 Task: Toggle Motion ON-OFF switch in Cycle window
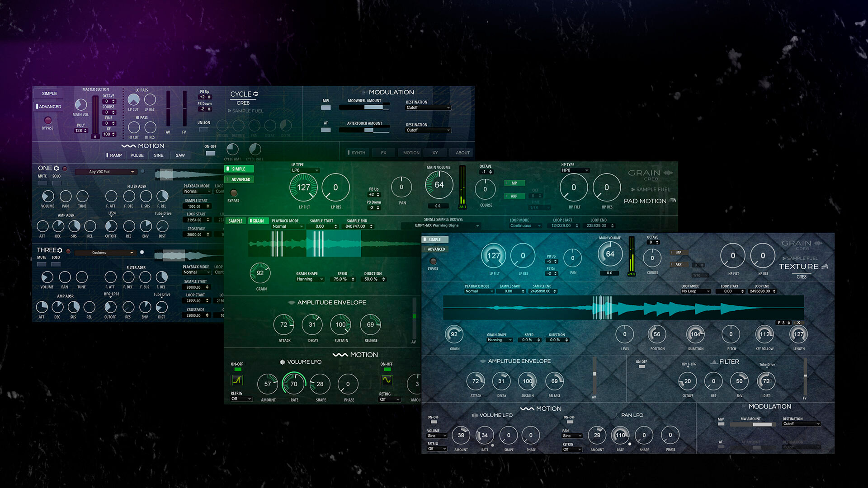211,153
